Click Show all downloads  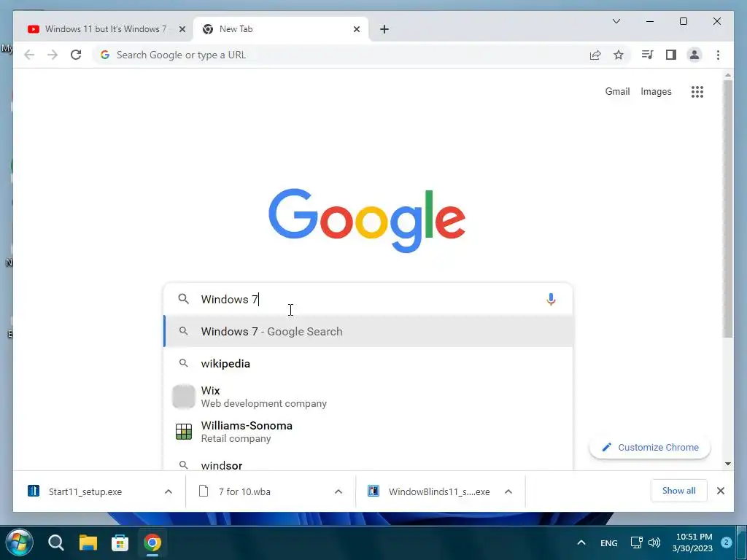pyautogui.click(x=678, y=491)
